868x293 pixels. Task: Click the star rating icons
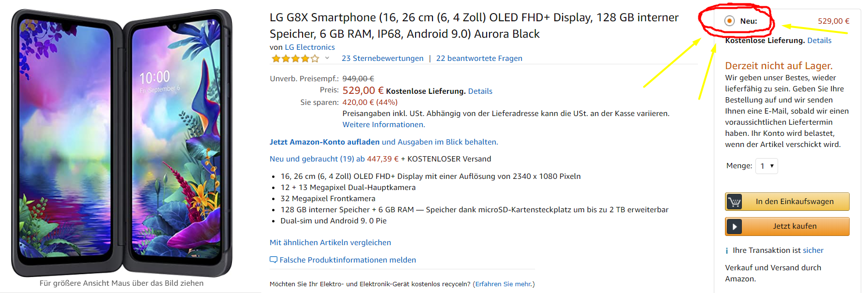(295, 59)
